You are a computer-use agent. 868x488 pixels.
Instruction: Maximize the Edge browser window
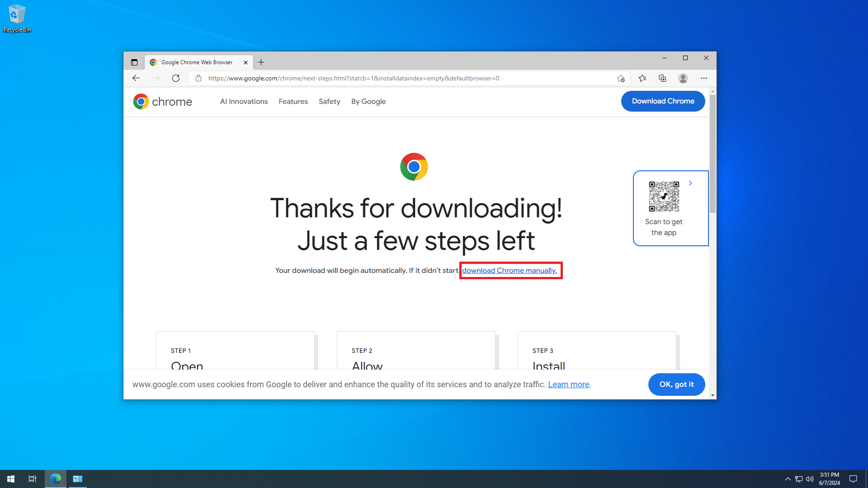[x=685, y=58]
